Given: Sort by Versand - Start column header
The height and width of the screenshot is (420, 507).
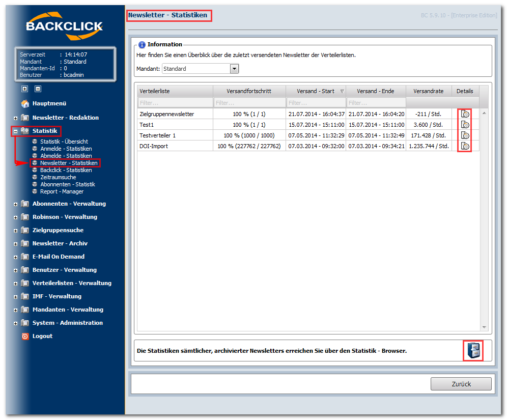Looking at the screenshot, I should point(316,91).
